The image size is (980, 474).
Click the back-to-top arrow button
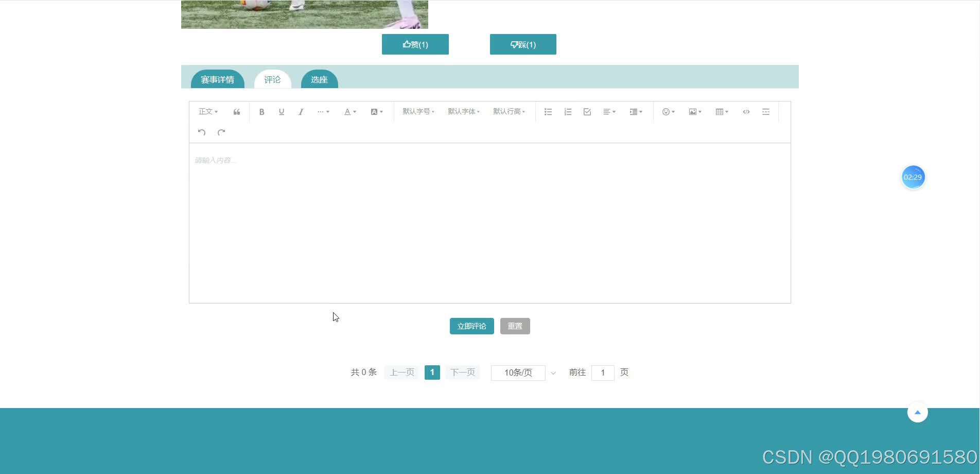coord(917,412)
